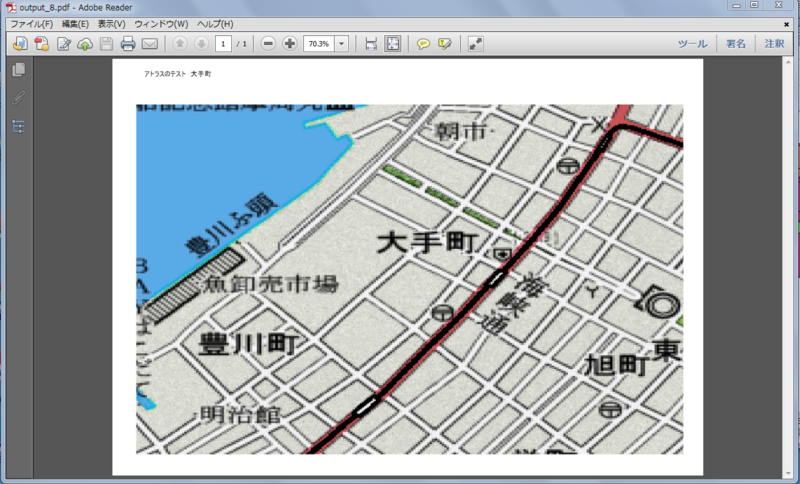Click the zoom percentage field 70.3%
800x484 pixels.
pyautogui.click(x=319, y=44)
